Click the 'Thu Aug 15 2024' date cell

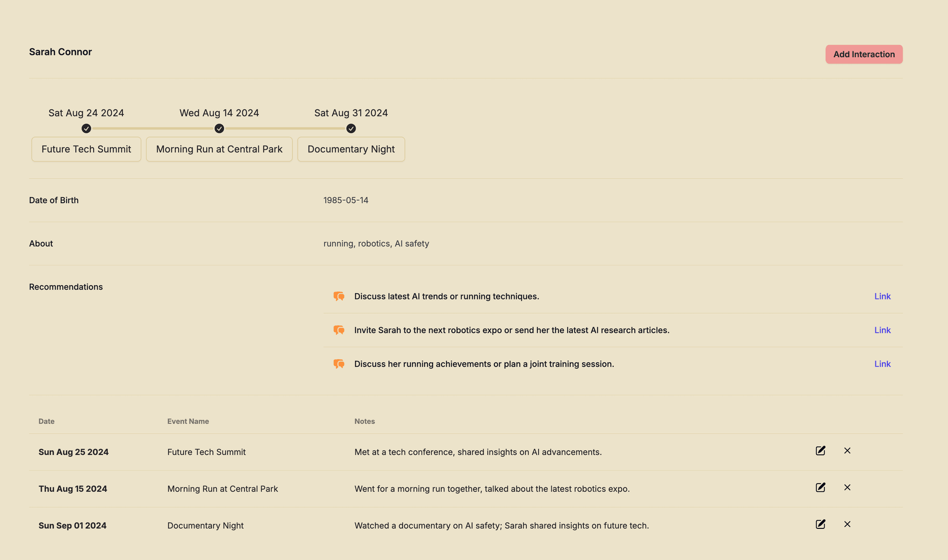coord(73,489)
